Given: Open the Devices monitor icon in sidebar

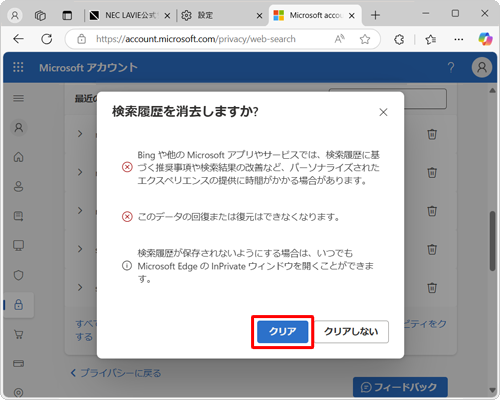Looking at the screenshot, I should [19, 246].
